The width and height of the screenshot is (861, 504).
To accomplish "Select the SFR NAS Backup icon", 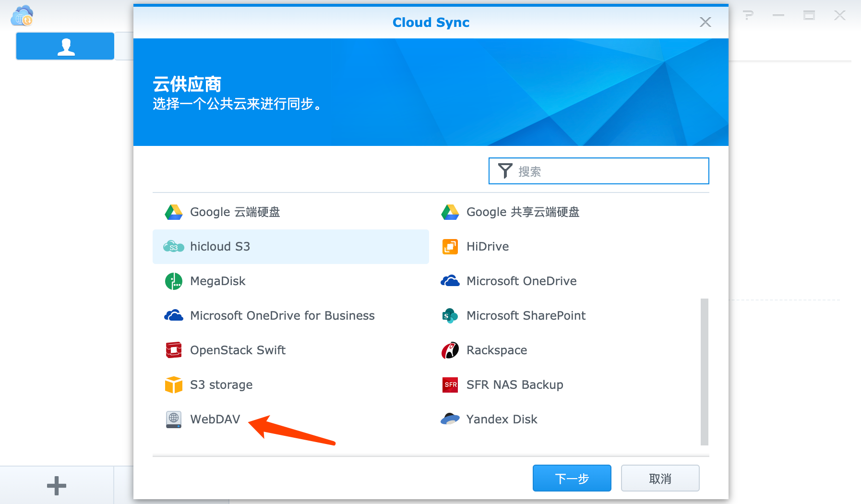I will pos(450,384).
